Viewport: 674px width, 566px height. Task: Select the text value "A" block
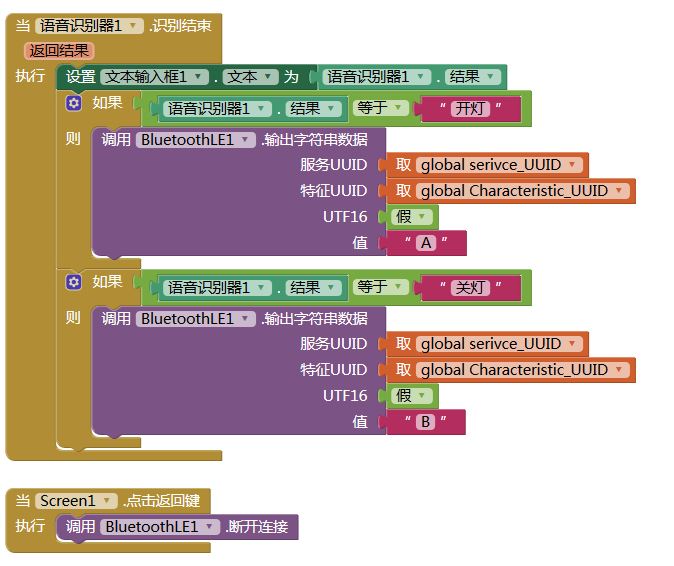point(426,243)
